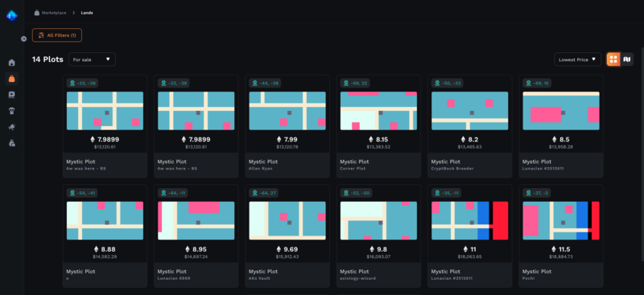The image size is (644, 295).
Task: Open the bottom sidebar store icon
Action: tap(11, 143)
